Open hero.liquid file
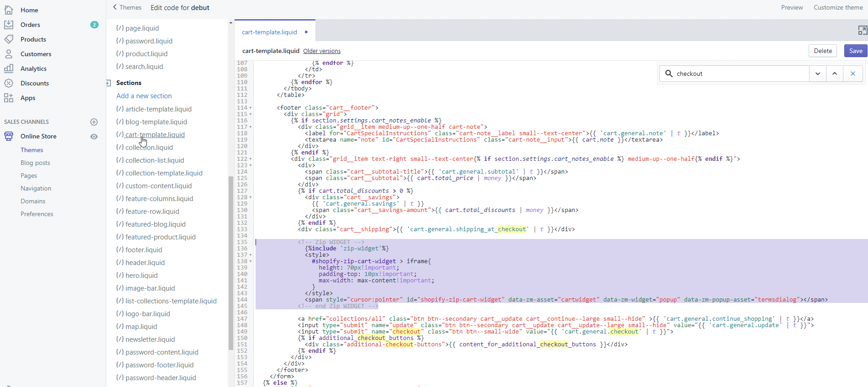 pos(141,276)
